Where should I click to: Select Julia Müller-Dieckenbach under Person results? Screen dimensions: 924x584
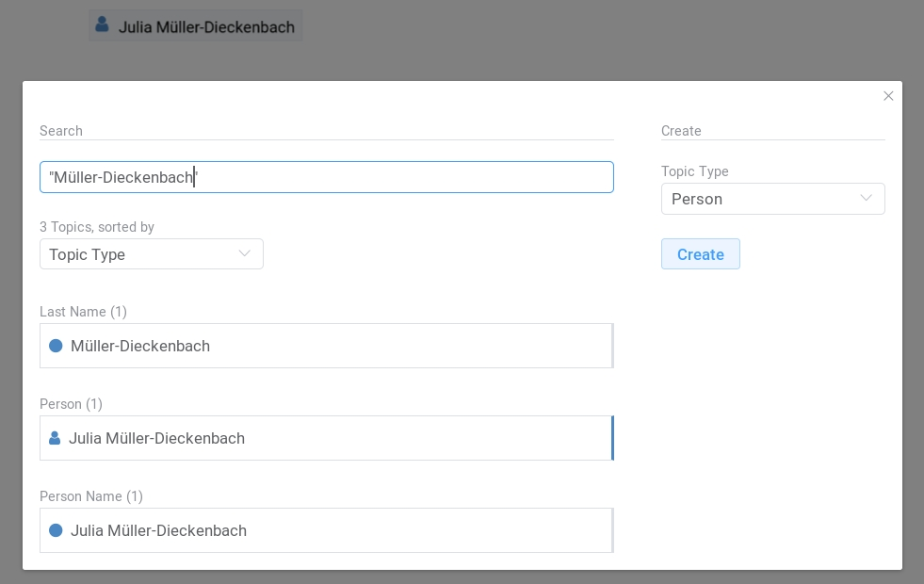(326, 438)
